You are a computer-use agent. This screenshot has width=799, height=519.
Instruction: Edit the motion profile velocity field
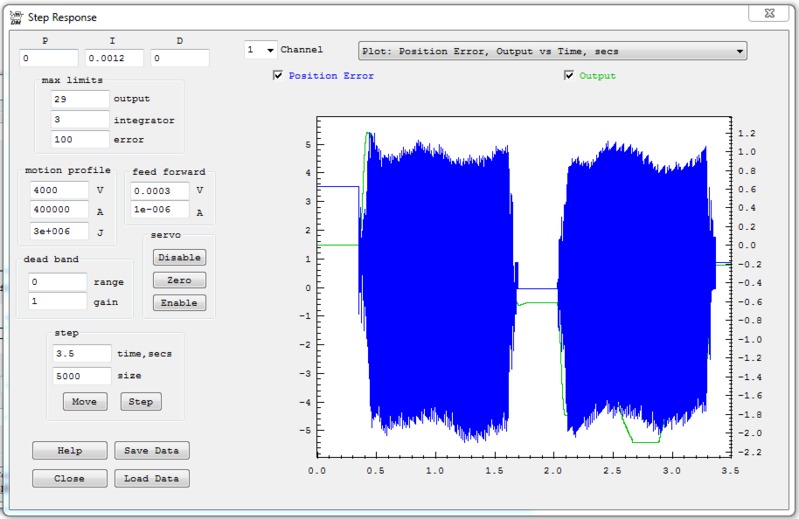[58, 189]
